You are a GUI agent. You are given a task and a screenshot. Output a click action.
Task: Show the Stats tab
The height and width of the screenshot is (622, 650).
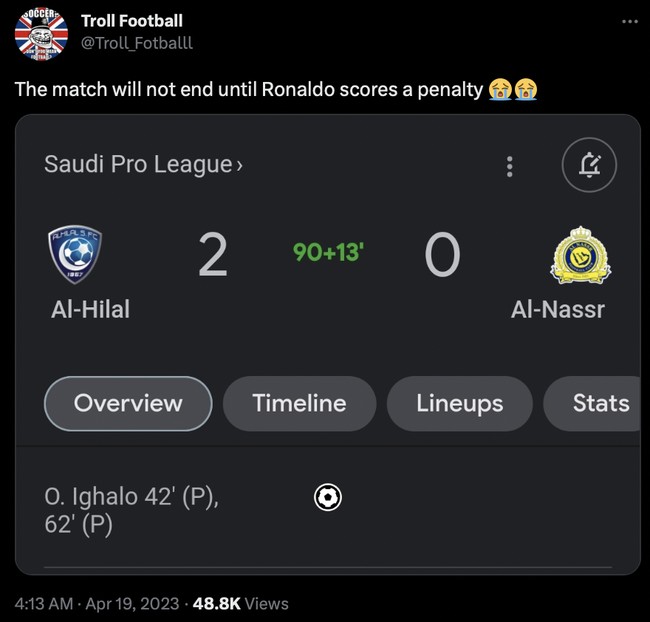tap(600, 403)
